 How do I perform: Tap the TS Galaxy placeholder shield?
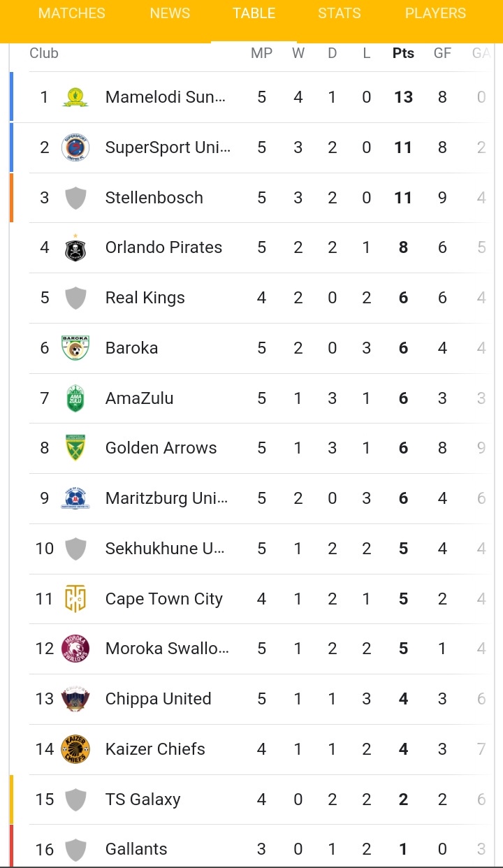point(75,800)
